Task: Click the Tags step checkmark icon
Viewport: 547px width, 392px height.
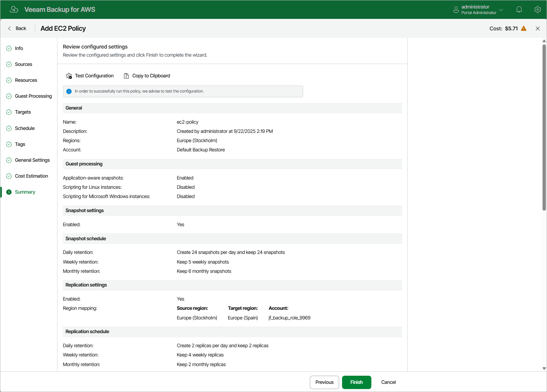Action: 9,144
